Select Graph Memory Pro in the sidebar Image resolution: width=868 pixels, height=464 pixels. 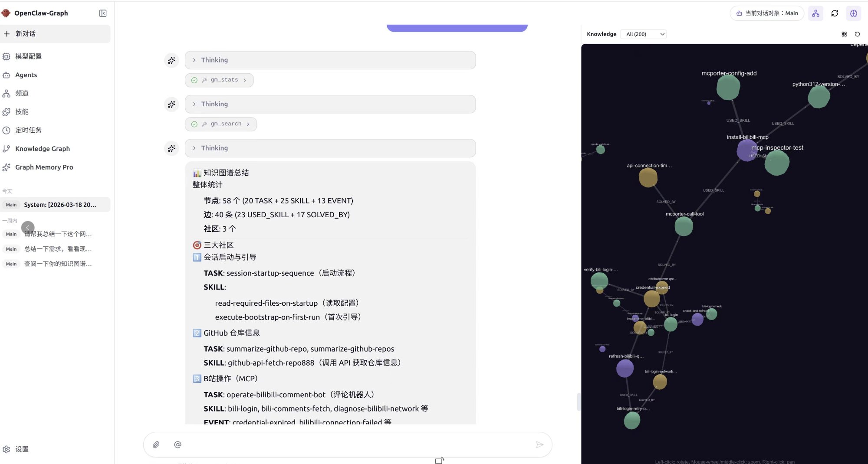pyautogui.click(x=43, y=167)
